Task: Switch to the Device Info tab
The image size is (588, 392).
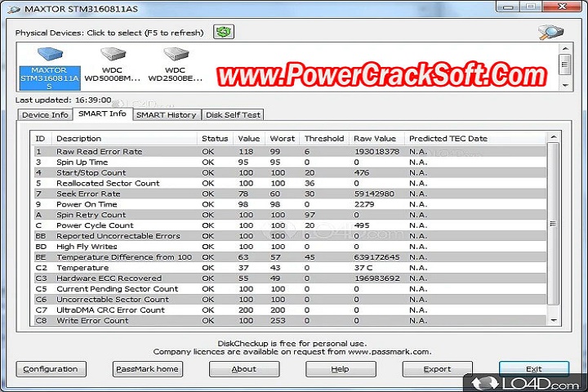Action: tap(45, 115)
